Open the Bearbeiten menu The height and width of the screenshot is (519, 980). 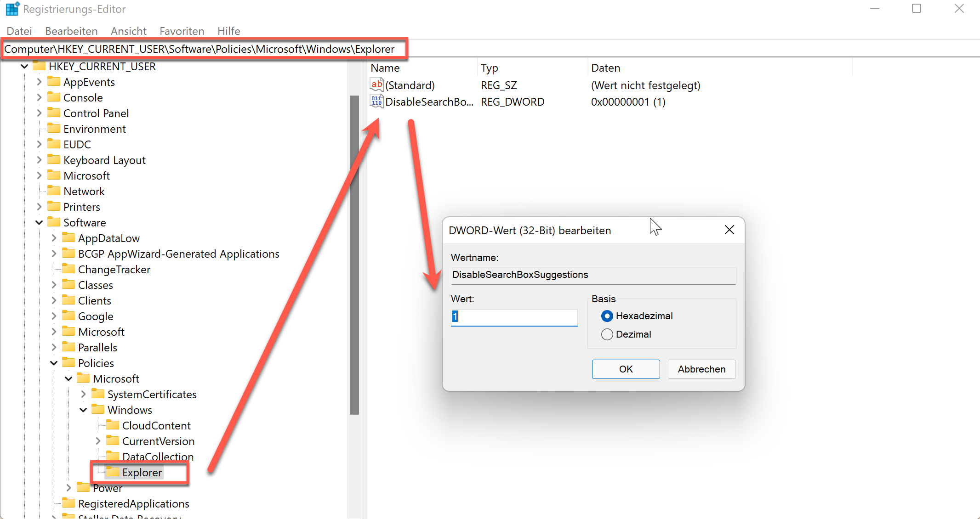pyautogui.click(x=71, y=31)
